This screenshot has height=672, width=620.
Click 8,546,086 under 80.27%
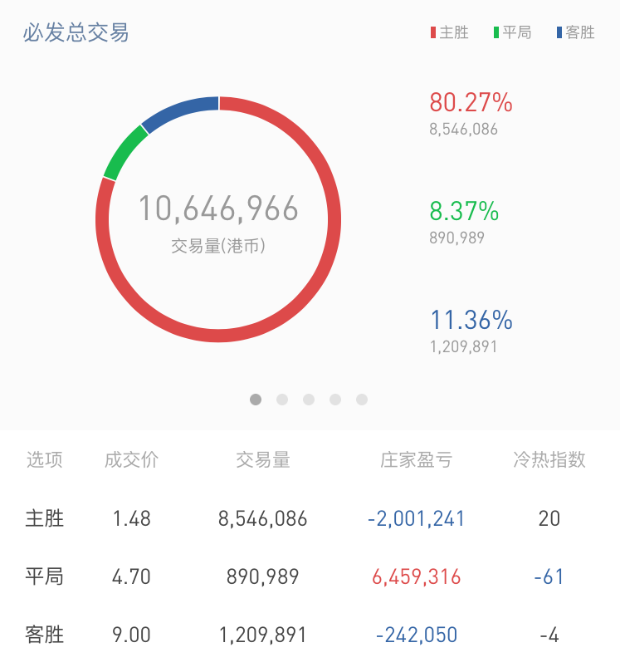(464, 130)
